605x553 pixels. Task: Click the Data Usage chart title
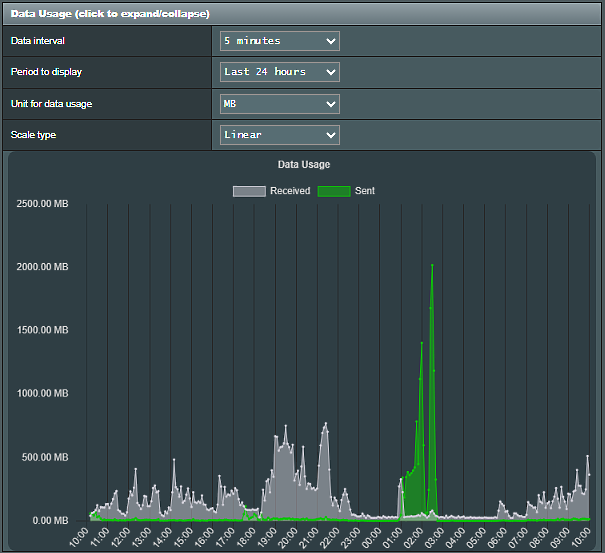click(x=304, y=164)
